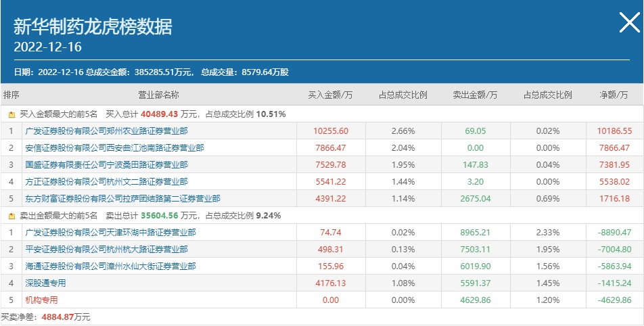Viewport: 644px width, 326px height.
Task: Open 广发证券天津环湖中路证券营业部 link
Action: [x=110, y=233]
